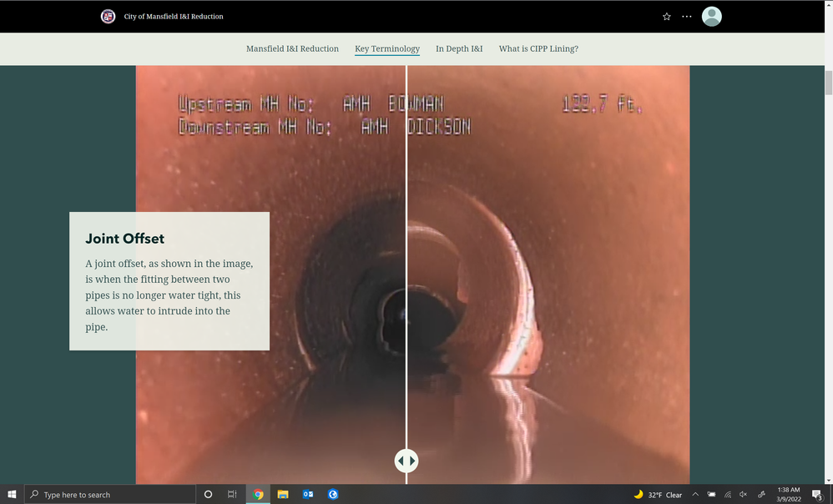
Task: Click the 122.7 Ft. distance readout
Action: pos(603,104)
